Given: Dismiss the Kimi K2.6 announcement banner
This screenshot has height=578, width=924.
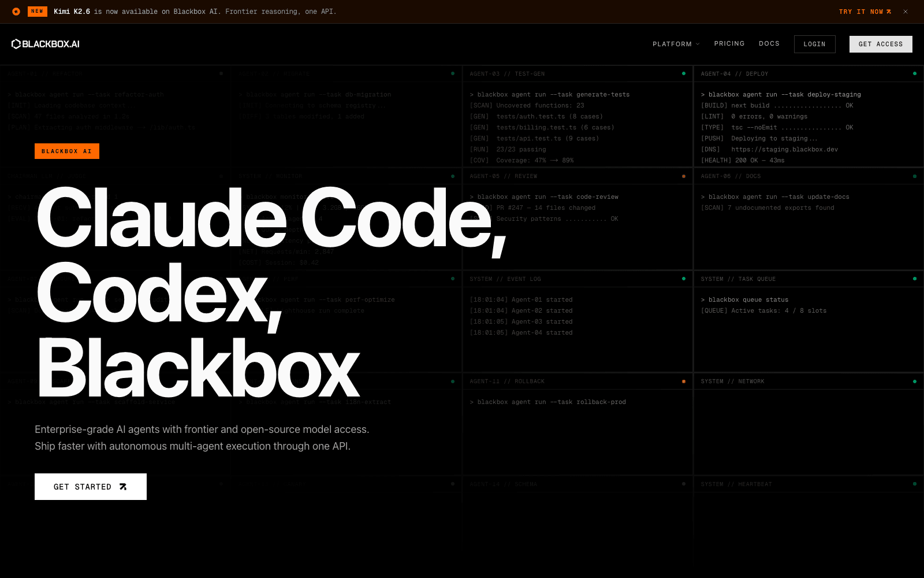Looking at the screenshot, I should 906,12.
